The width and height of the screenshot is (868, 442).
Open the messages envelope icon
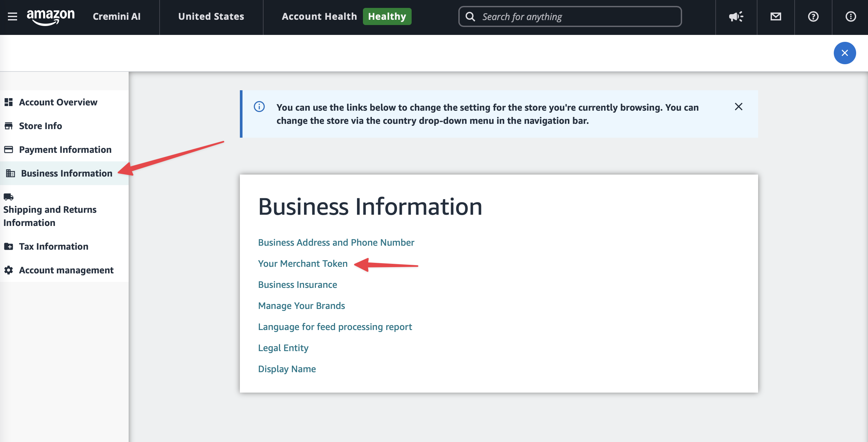[776, 16]
